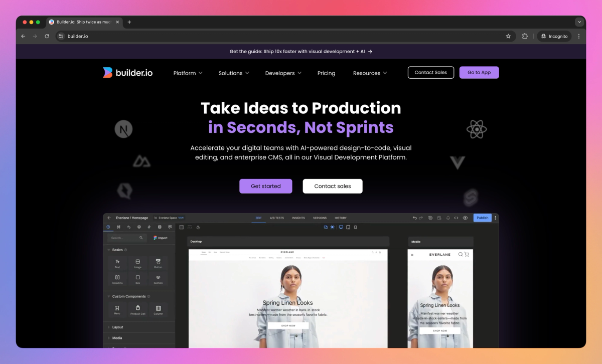The height and width of the screenshot is (364, 602).
Task: Bookmark this page with star icon
Action: tap(508, 36)
